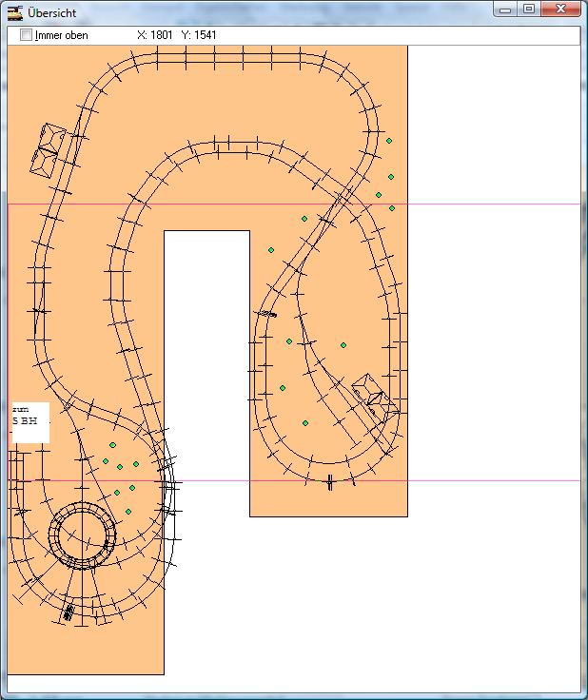
Task: Select the small symbol beside the white cut-out's right edge
Action: 268,314
